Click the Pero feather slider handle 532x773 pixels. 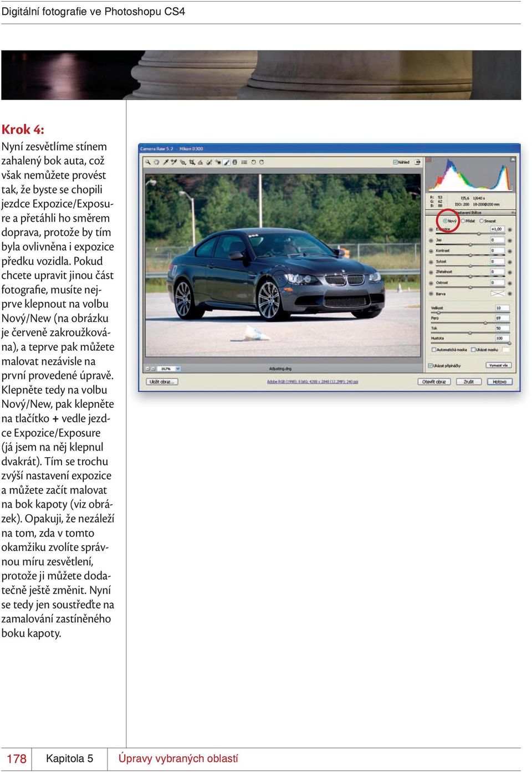tap(485, 322)
